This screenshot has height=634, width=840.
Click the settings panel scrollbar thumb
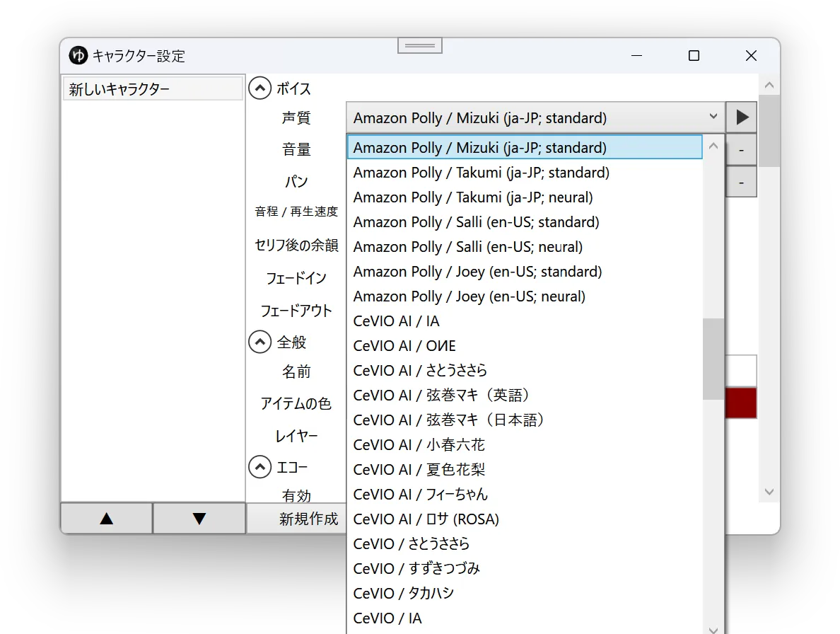769,131
